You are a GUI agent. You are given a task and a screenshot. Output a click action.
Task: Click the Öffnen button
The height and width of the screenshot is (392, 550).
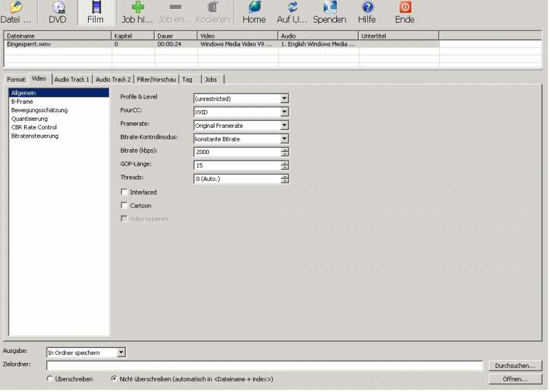click(516, 379)
